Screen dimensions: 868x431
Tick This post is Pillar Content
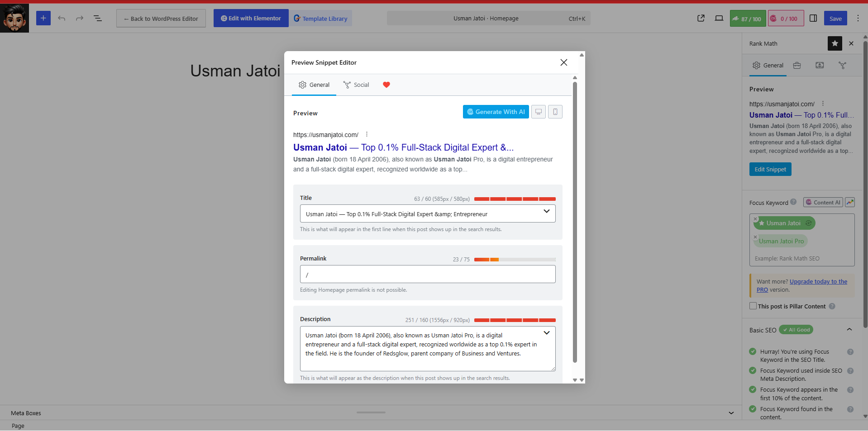[x=753, y=306]
